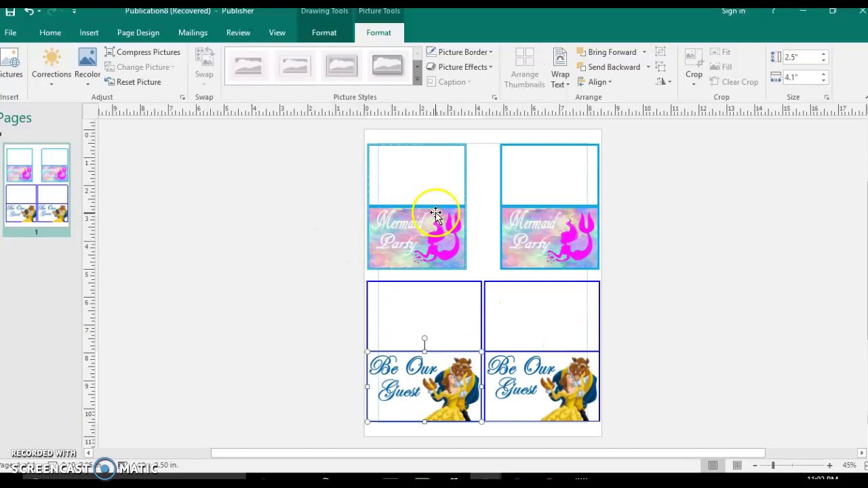Open the Mailings tab
868x488 pixels.
(193, 33)
